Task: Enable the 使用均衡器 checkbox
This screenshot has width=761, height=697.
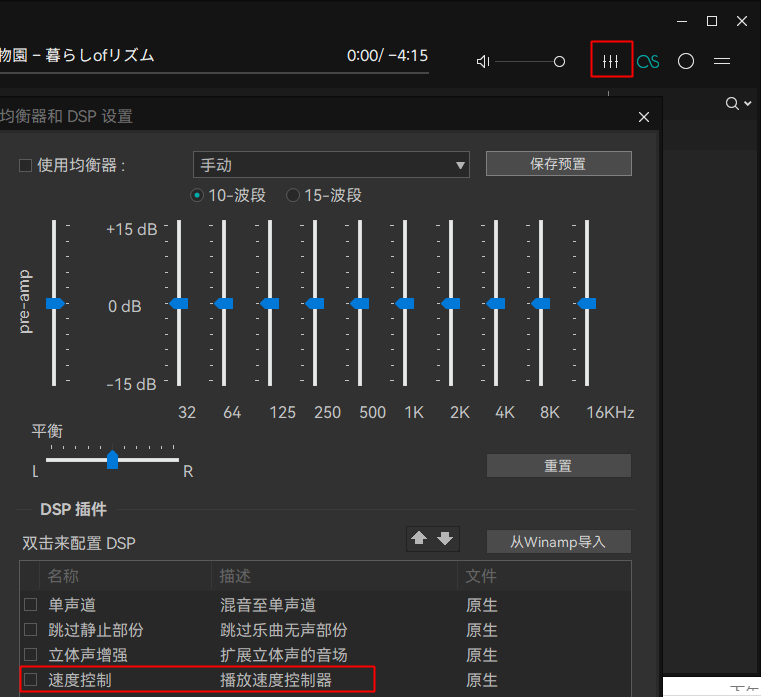Action: pos(26,165)
